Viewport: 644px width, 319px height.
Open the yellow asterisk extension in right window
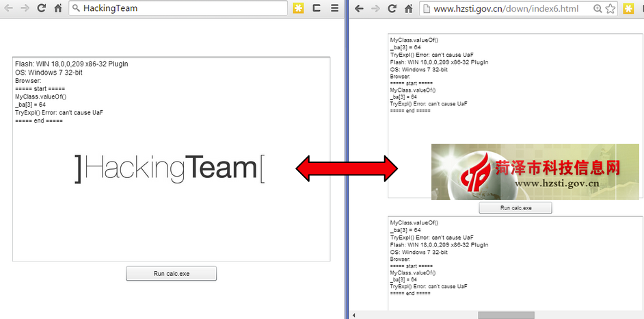pyautogui.click(x=629, y=8)
